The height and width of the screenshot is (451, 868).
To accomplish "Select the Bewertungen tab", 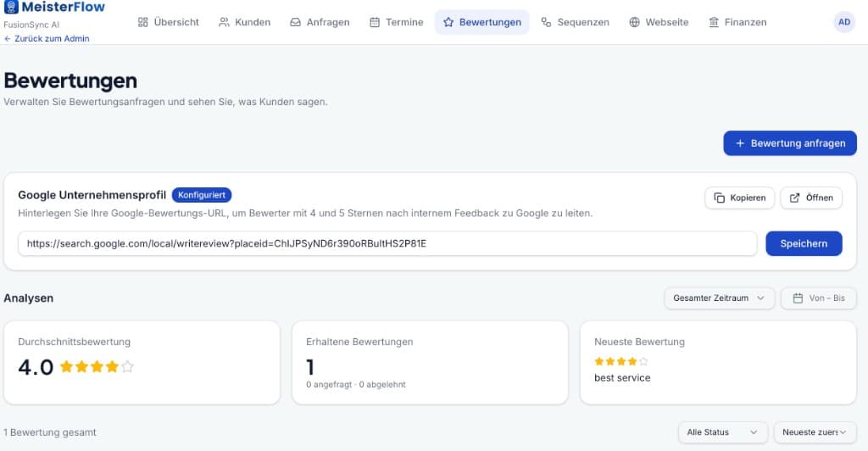I will tap(482, 22).
